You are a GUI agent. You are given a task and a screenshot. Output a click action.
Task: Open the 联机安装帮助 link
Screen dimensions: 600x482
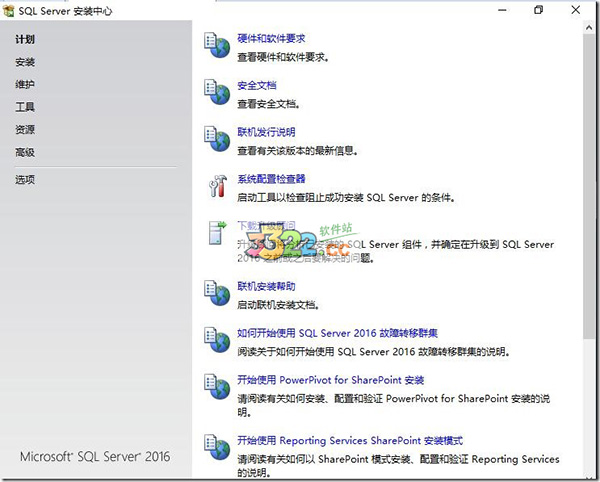coord(266,286)
